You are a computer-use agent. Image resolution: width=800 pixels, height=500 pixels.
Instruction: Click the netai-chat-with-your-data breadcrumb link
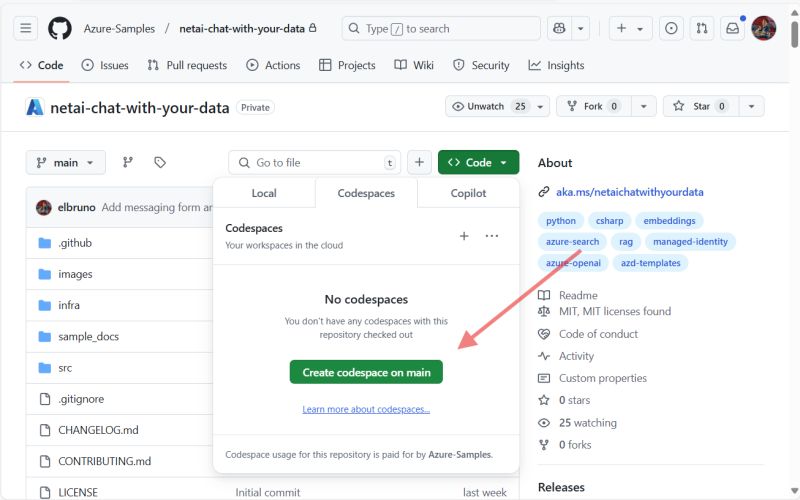pyautogui.click(x=242, y=29)
